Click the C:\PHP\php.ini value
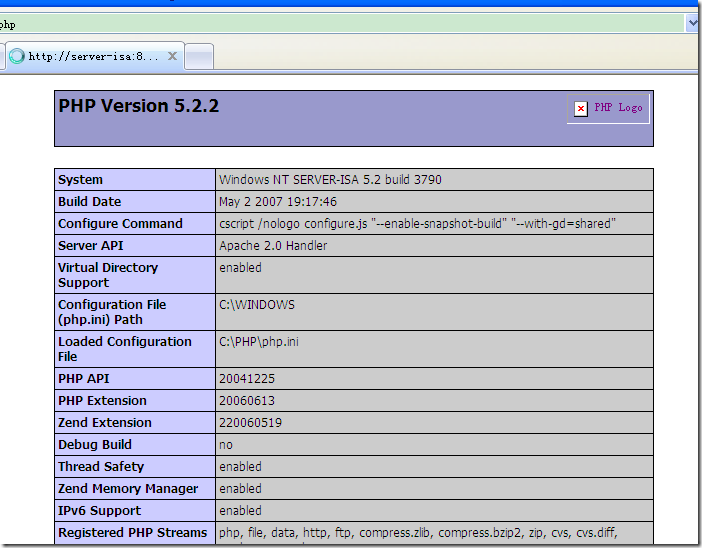The image size is (702, 548). coord(259,342)
